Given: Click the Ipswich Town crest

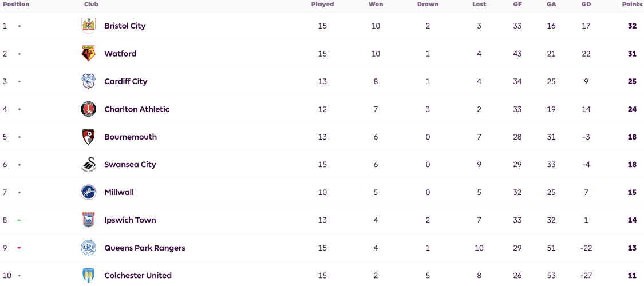Looking at the screenshot, I should 88,220.
